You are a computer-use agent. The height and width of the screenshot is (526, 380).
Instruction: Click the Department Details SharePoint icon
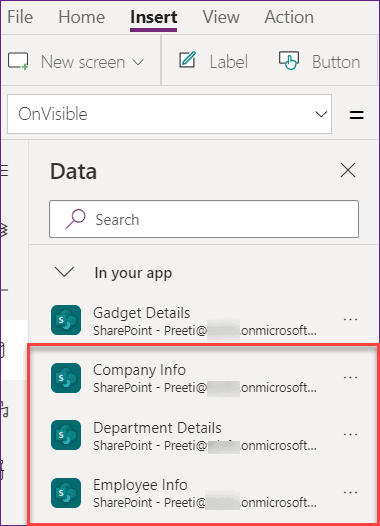click(x=66, y=435)
